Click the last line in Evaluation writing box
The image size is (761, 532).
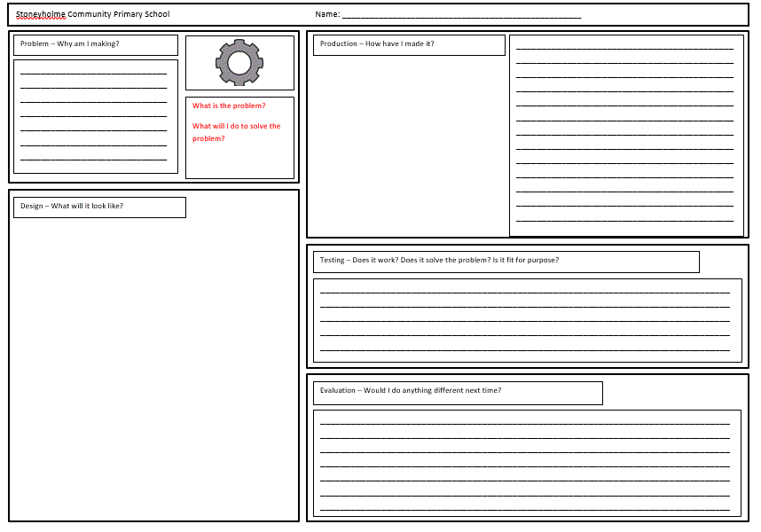tap(525, 509)
